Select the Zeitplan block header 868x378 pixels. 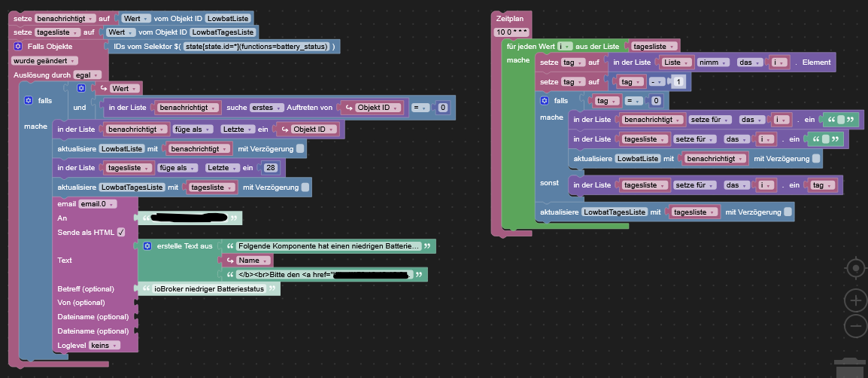pos(509,18)
